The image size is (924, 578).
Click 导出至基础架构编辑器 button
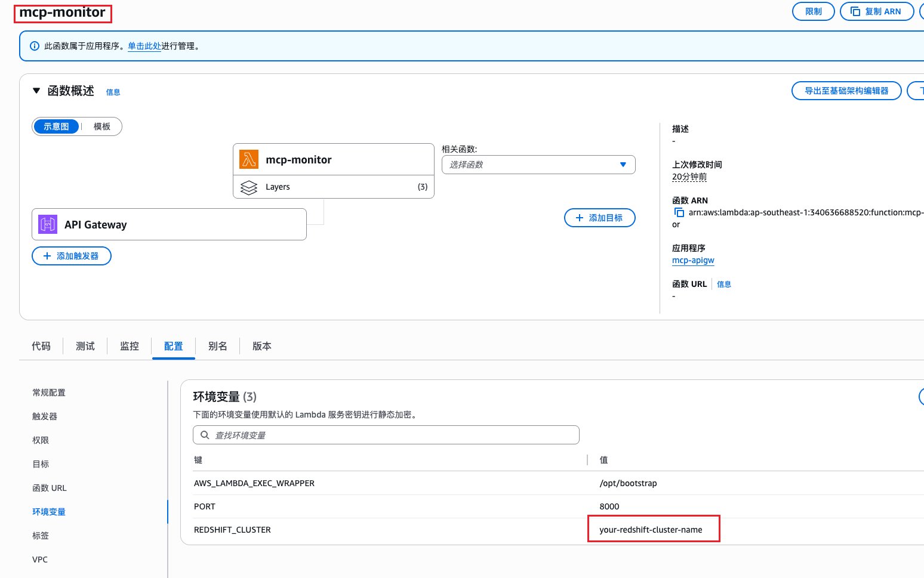[846, 91]
